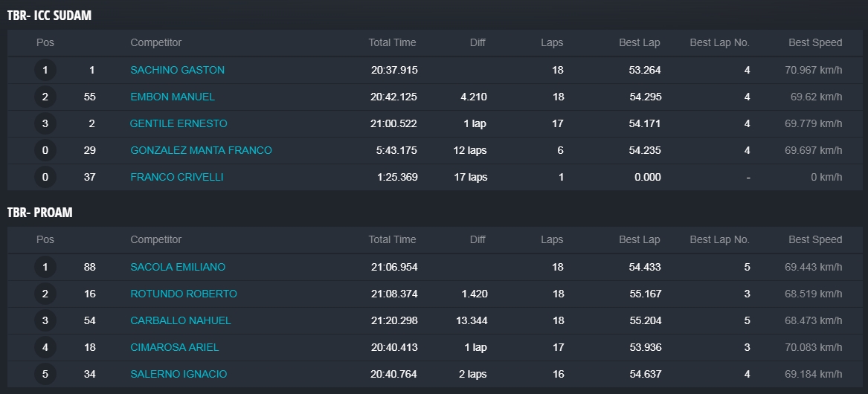
Task: Click position 3 badge beside GENTILE ERNESTO
Action: pos(45,123)
